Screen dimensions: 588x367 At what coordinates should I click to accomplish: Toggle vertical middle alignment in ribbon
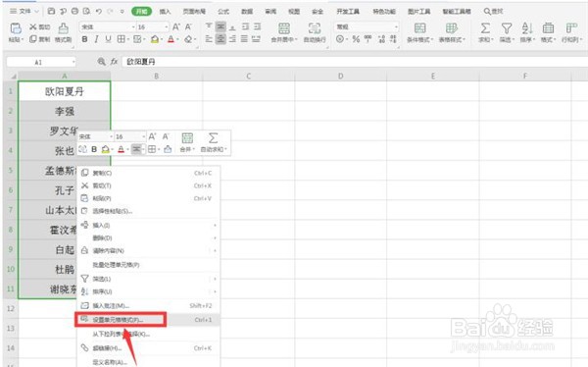[220, 26]
